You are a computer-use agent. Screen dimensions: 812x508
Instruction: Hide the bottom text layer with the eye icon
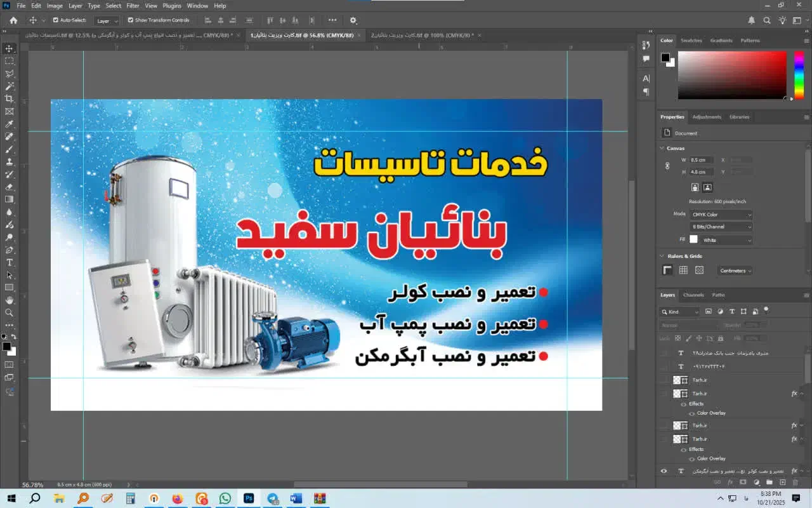click(664, 471)
